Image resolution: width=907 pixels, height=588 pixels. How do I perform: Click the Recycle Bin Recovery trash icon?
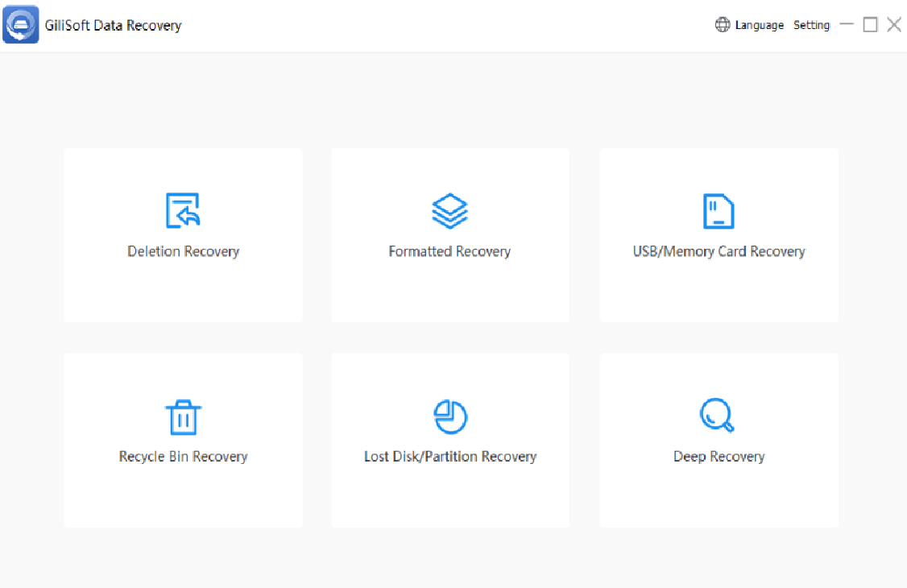click(x=183, y=417)
